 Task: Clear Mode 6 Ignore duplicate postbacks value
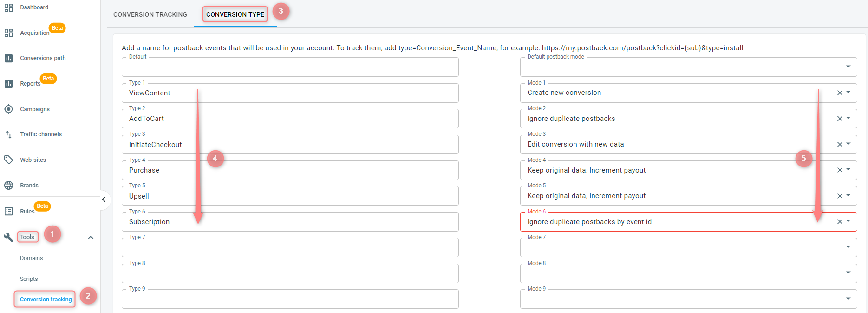839,222
